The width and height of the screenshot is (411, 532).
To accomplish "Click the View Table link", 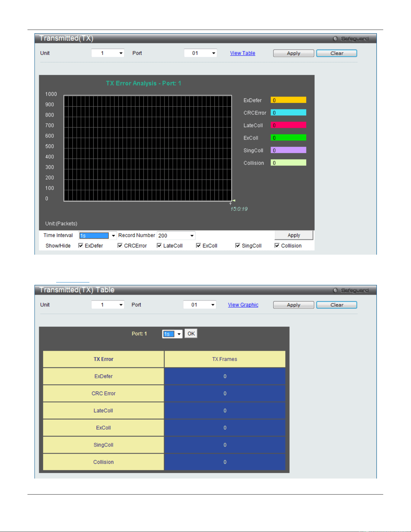I will [242, 53].
